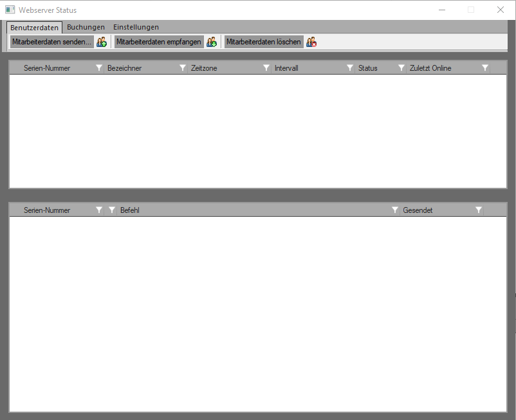Open the Bezeichner column filter funnel
This screenshot has width=516, height=420.
click(183, 68)
